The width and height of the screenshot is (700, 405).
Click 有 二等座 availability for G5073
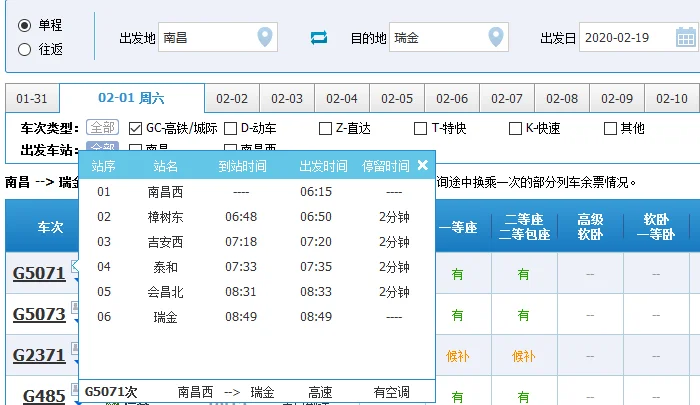[x=523, y=315]
